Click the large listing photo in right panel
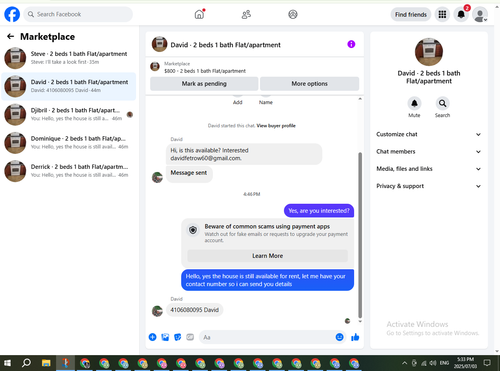This screenshot has width=500, height=371. [429, 52]
